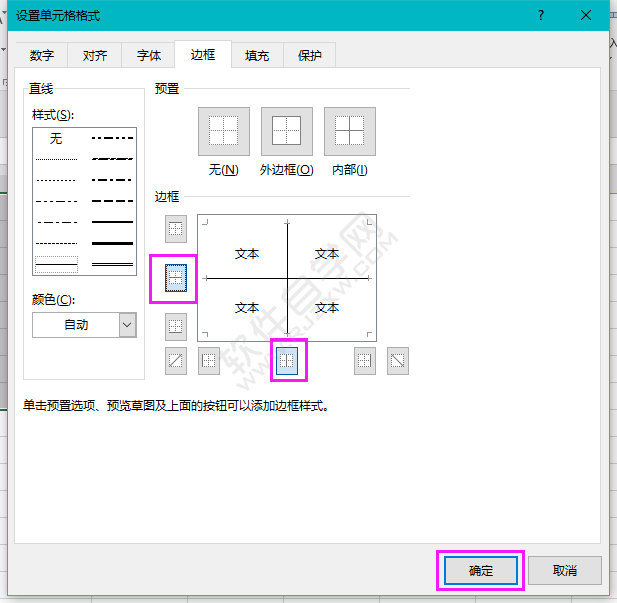This screenshot has height=603, width=617.
Task: Toggle the inside vertical border button
Action: click(287, 361)
